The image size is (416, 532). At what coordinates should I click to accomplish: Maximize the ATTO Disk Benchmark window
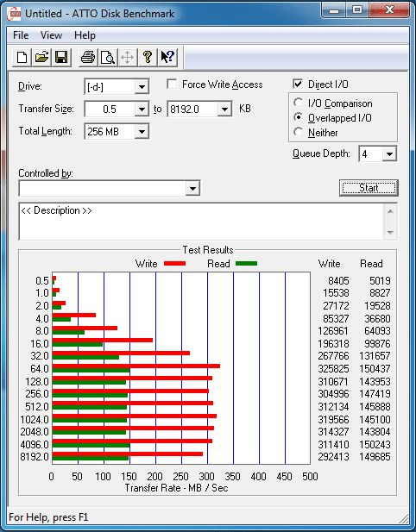[356, 9]
